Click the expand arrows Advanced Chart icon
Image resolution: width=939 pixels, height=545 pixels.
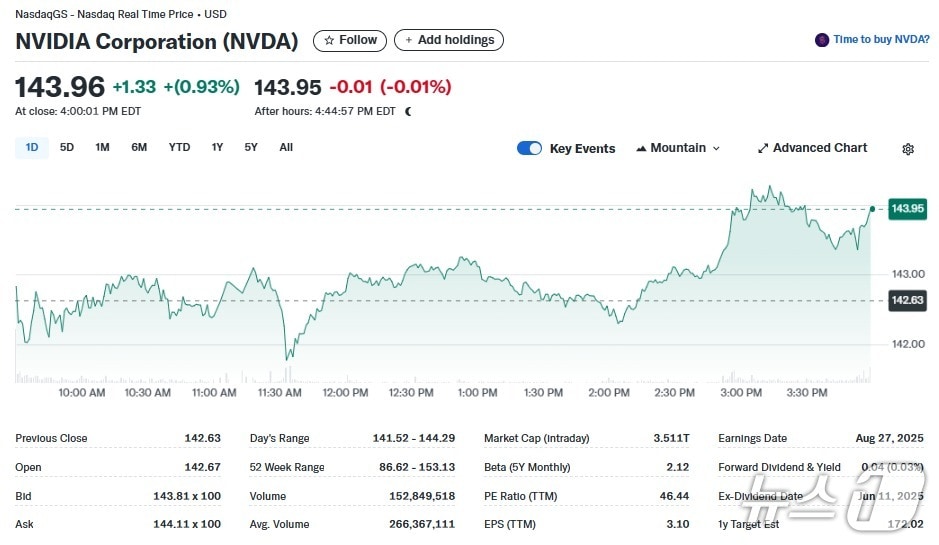click(763, 148)
